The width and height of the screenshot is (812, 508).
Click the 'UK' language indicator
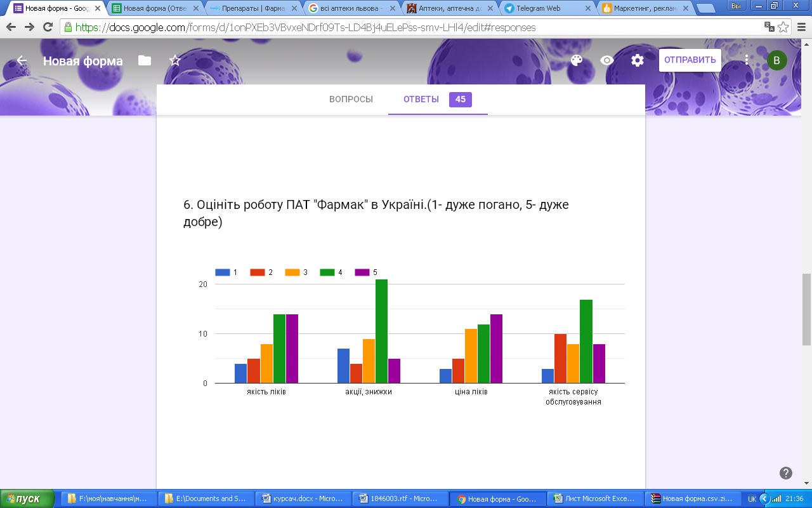pyautogui.click(x=752, y=499)
